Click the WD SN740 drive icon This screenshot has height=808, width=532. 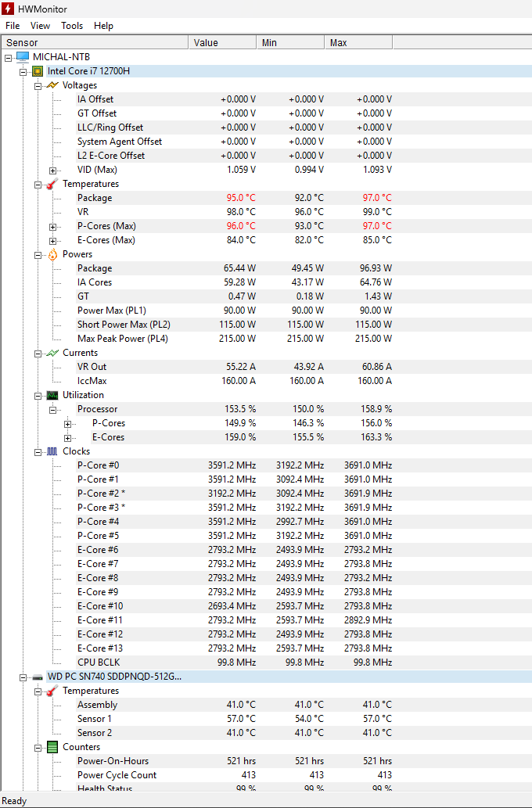(x=38, y=677)
